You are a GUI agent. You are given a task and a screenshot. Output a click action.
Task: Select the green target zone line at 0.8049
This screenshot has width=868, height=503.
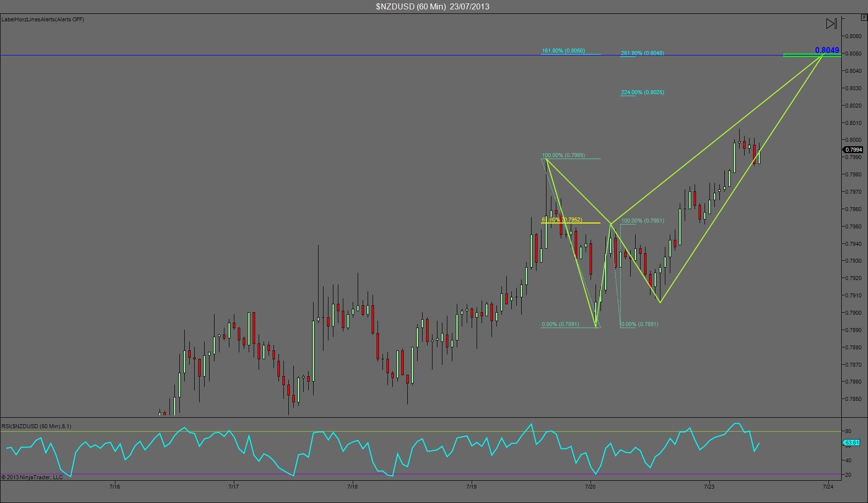[x=812, y=56]
